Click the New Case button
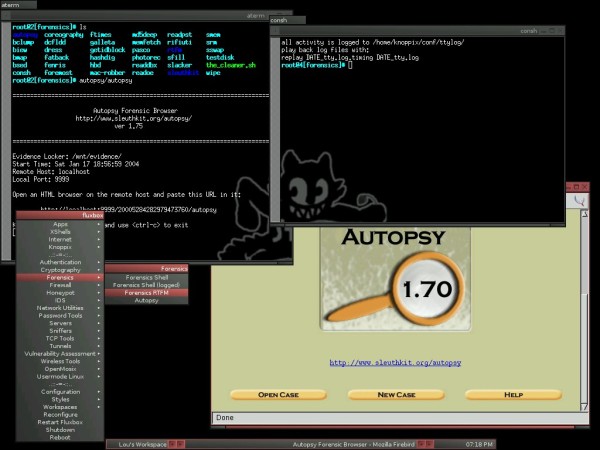This screenshot has height=450, width=600. pyautogui.click(x=396, y=395)
